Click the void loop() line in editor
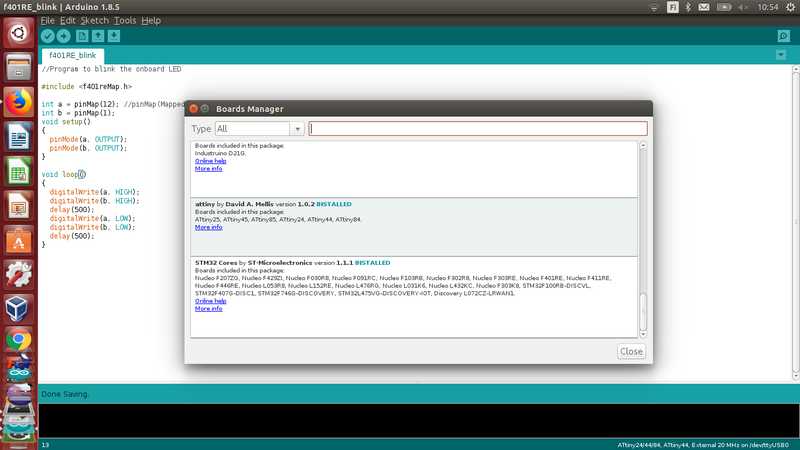This screenshot has height=450, width=800. pyautogui.click(x=64, y=174)
